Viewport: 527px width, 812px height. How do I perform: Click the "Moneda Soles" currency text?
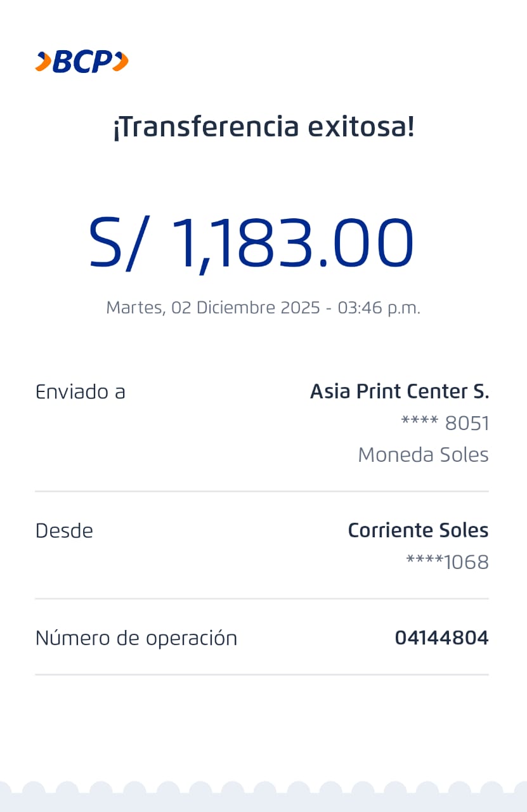[423, 455]
